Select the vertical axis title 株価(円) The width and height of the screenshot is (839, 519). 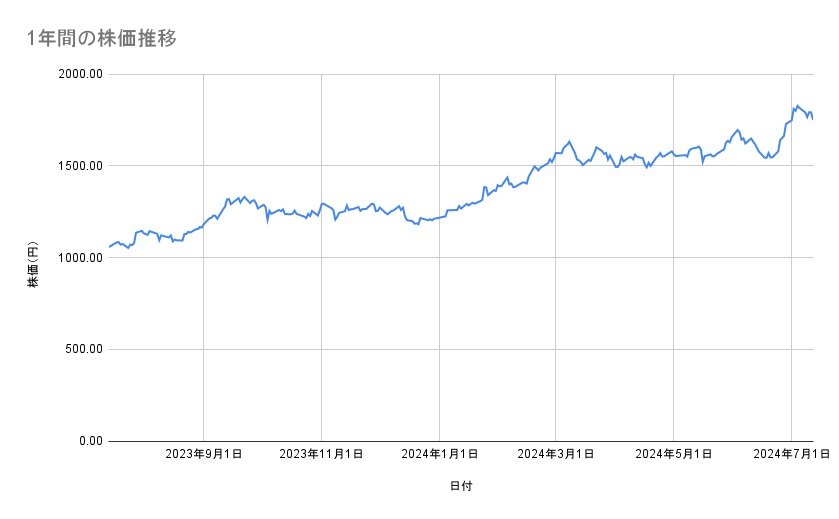[33, 258]
